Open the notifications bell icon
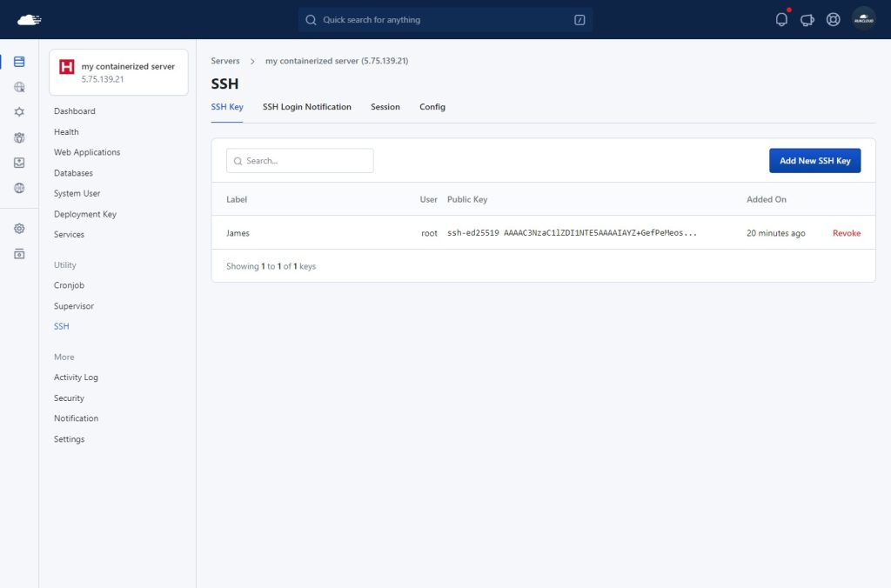Image resolution: width=891 pixels, height=588 pixels. pyautogui.click(x=782, y=19)
